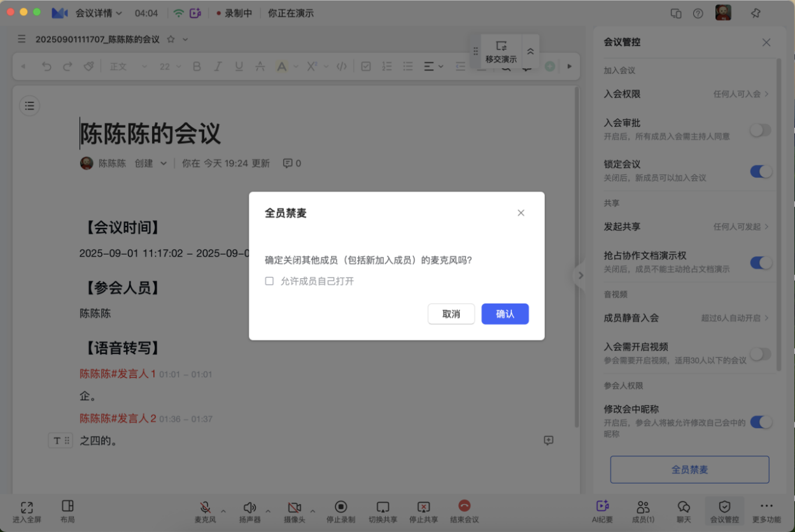Open the document sidebar hamburger menu

coord(22,39)
